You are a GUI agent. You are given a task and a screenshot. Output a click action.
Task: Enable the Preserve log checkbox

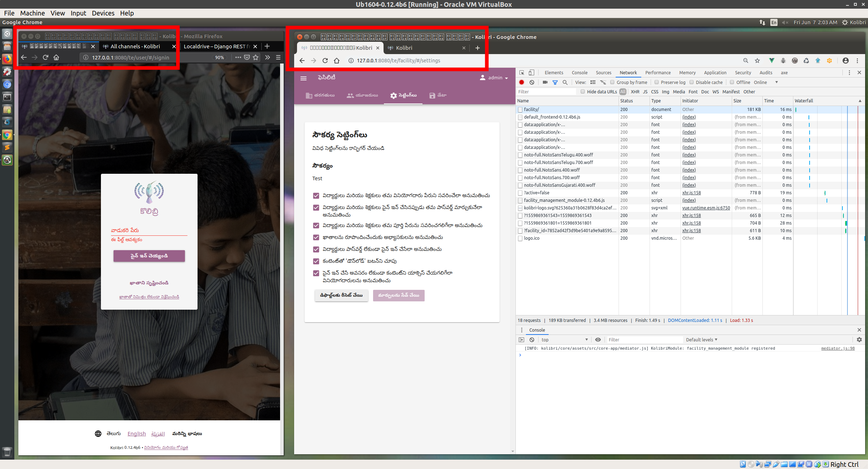(657, 82)
